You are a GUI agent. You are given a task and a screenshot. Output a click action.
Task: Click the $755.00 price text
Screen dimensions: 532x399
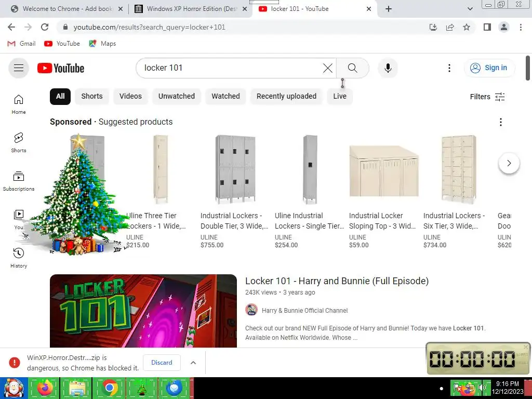point(212,245)
